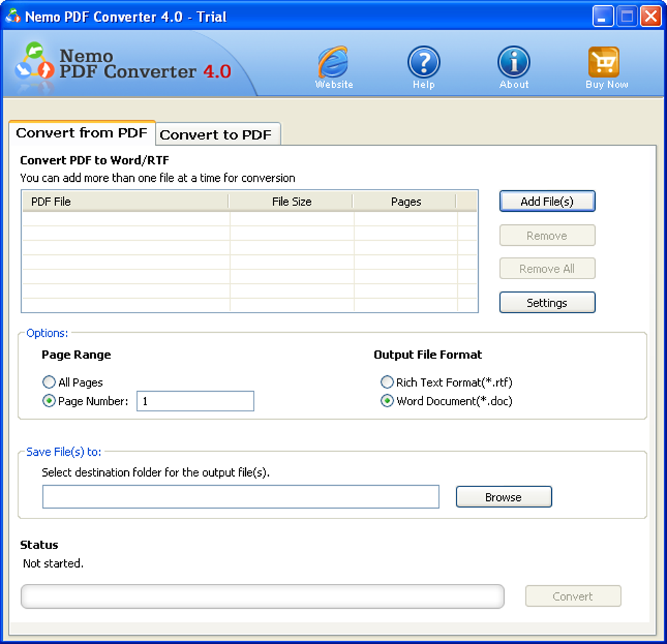Click the title bar application icon
This screenshot has height=644, width=667.
[x=13, y=16]
